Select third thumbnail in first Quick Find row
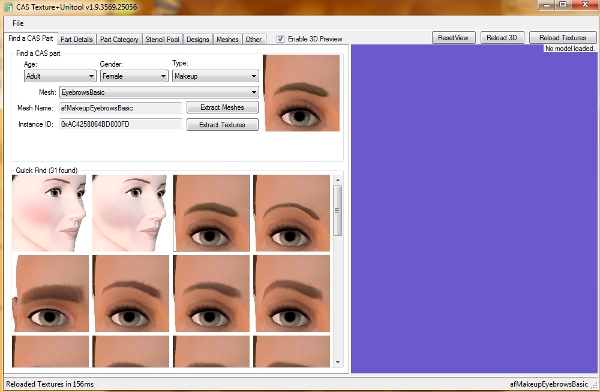The image size is (600, 392). click(x=211, y=213)
